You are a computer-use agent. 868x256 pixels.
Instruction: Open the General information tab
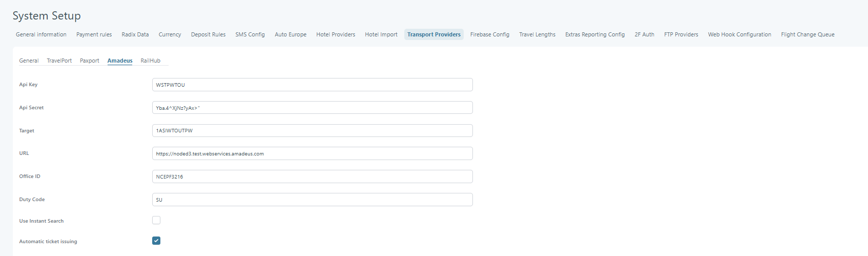pos(41,34)
